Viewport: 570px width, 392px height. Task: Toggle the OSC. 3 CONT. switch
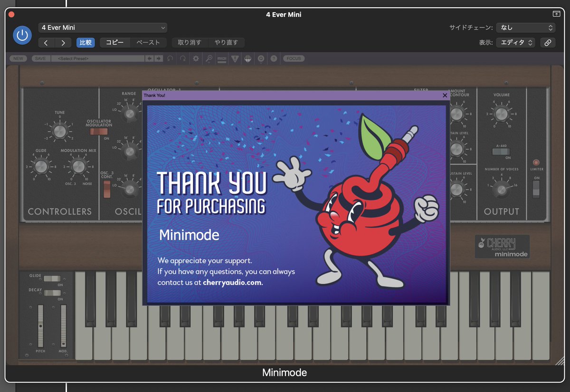click(x=107, y=189)
